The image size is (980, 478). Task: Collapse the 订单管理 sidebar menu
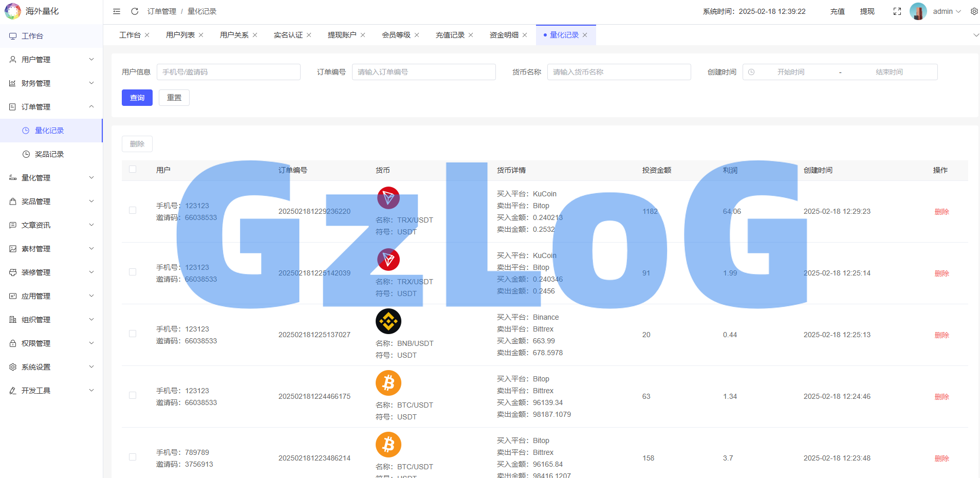[51, 107]
